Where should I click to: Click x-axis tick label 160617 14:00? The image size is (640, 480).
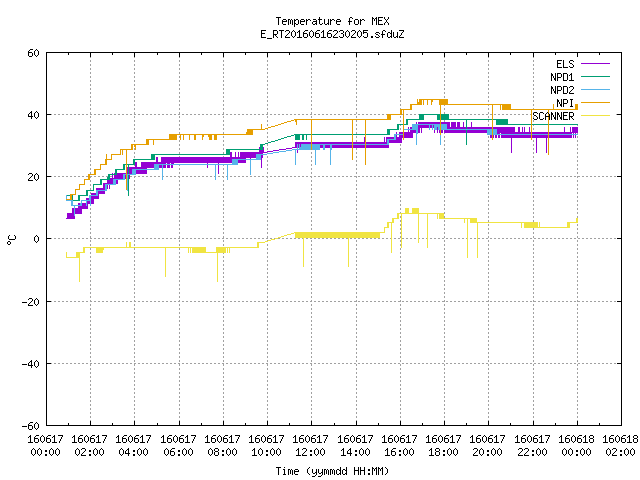[x=356, y=446]
